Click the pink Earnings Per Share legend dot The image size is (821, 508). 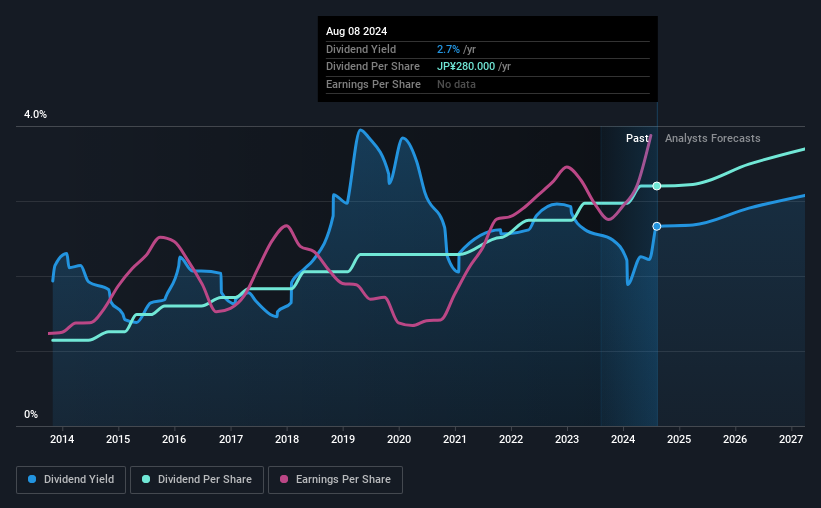click(284, 479)
